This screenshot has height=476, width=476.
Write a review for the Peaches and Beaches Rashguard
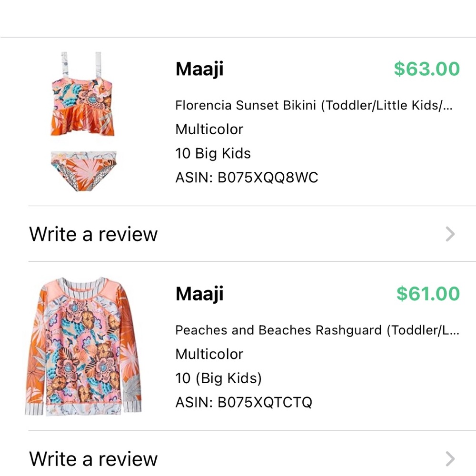(x=93, y=458)
